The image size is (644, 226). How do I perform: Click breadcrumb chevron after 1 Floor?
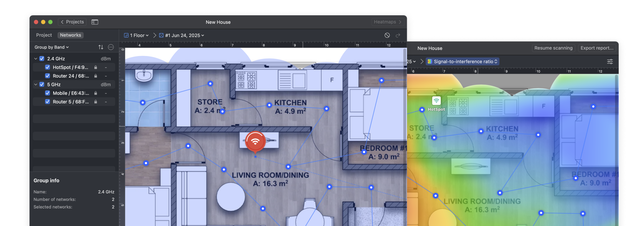[x=154, y=35]
